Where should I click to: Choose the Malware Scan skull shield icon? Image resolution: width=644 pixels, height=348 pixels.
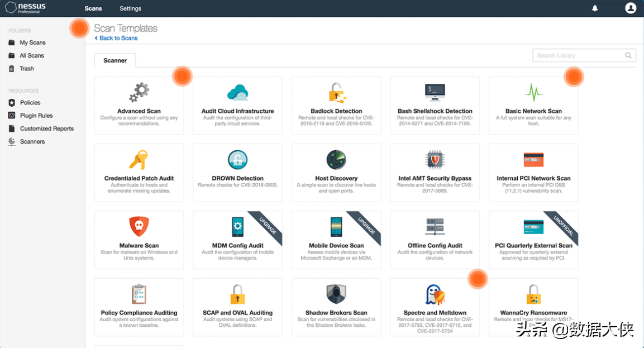click(139, 227)
